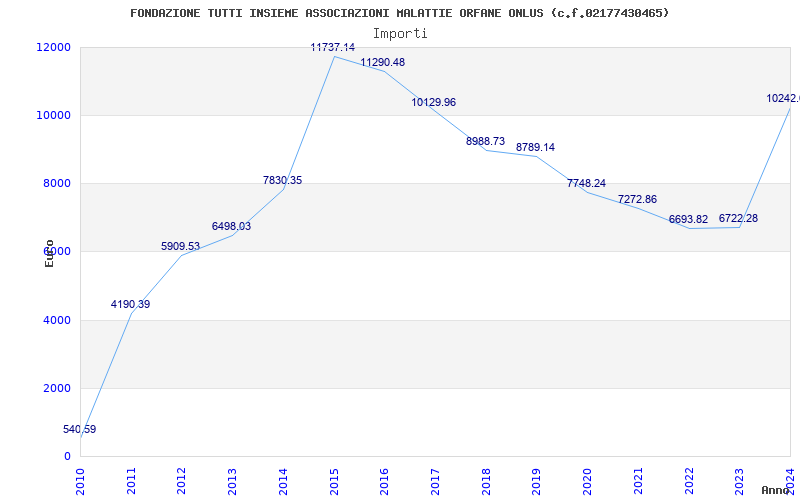Click the x-axis year 2011

point(131,482)
